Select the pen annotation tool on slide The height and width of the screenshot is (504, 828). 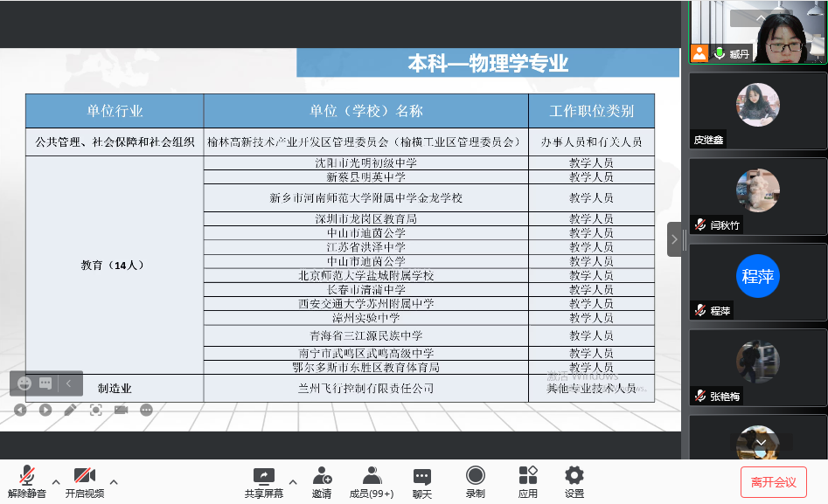pyautogui.click(x=71, y=410)
